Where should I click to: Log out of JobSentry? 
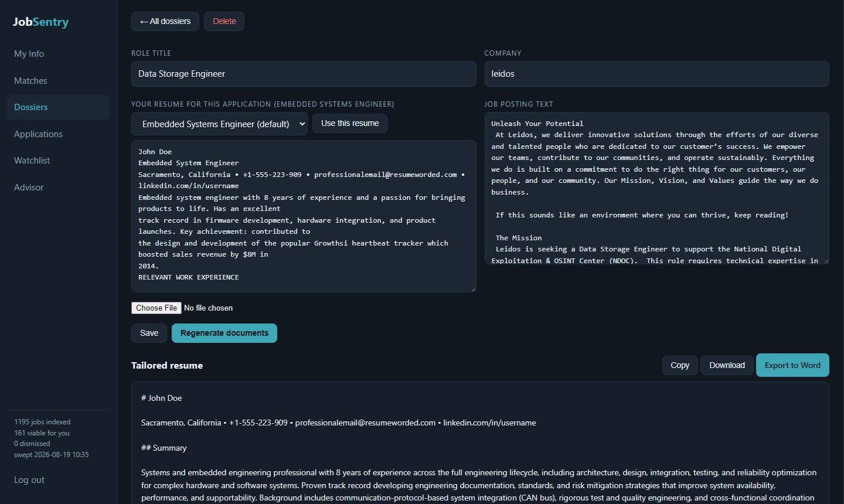tap(29, 480)
